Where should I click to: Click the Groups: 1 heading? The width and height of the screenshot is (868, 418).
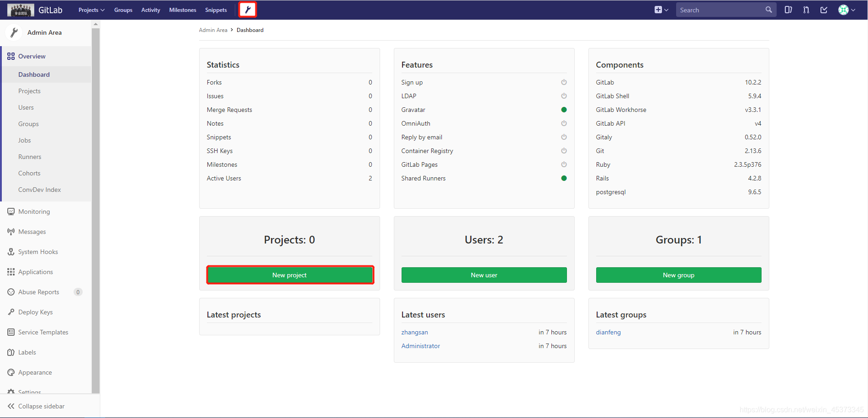click(x=678, y=240)
